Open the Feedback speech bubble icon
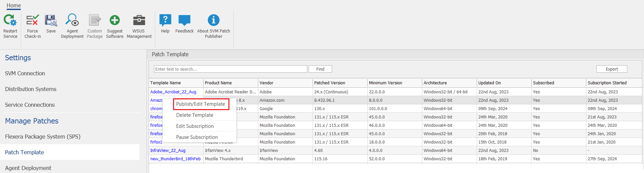The image size is (644, 173). point(184,20)
